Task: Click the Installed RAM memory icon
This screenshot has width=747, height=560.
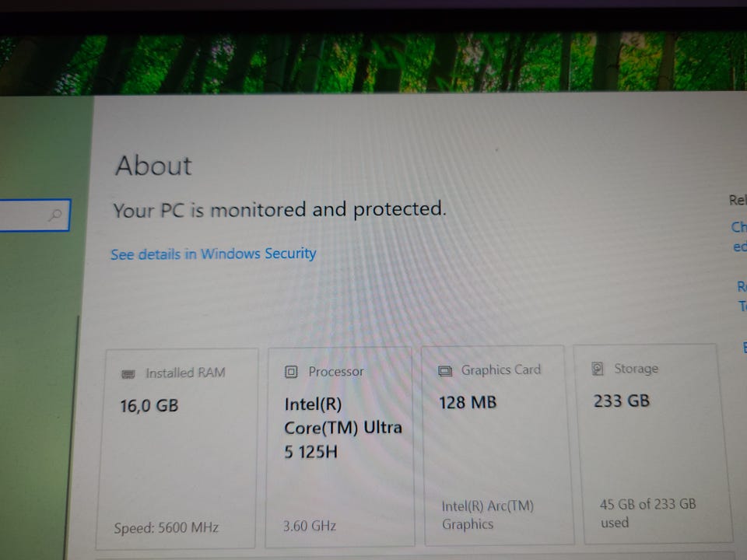Action: point(128,374)
